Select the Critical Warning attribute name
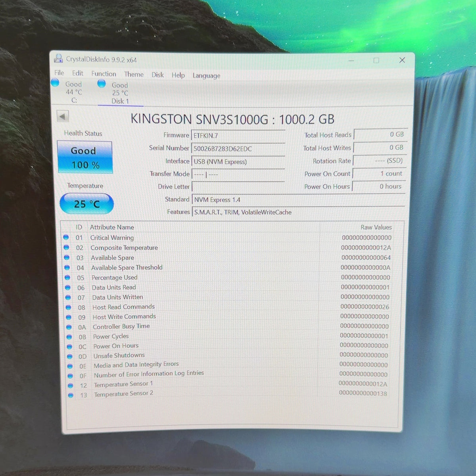This screenshot has height=476, width=476. [112, 238]
